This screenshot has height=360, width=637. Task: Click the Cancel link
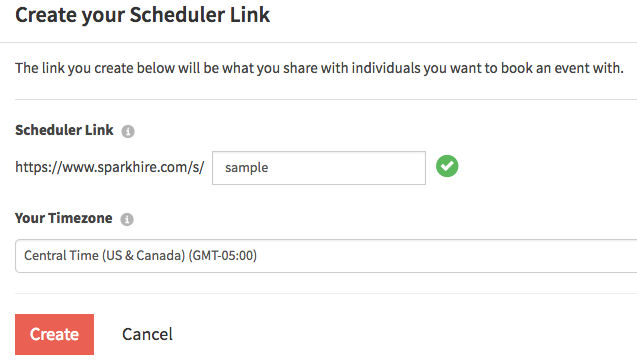pyautogui.click(x=147, y=334)
